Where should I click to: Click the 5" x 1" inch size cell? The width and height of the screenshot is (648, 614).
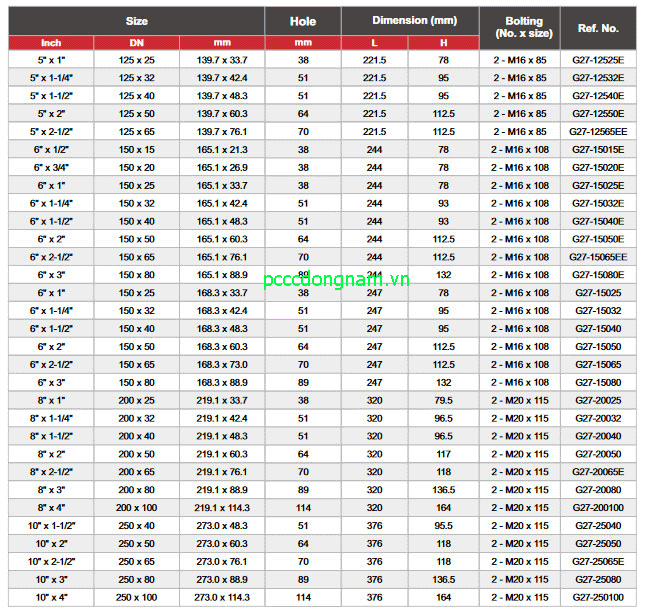tap(51, 60)
